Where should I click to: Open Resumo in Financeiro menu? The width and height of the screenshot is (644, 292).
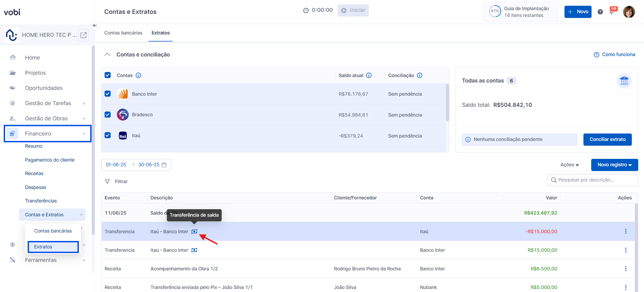(x=34, y=146)
